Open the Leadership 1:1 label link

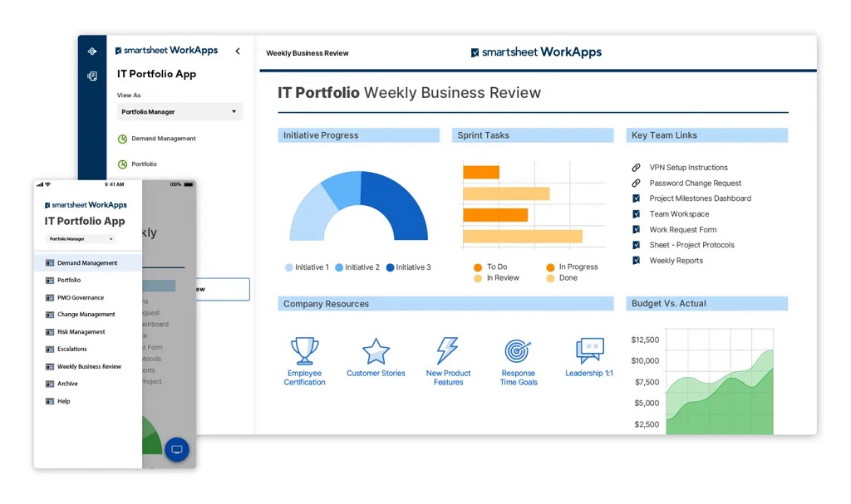589,374
